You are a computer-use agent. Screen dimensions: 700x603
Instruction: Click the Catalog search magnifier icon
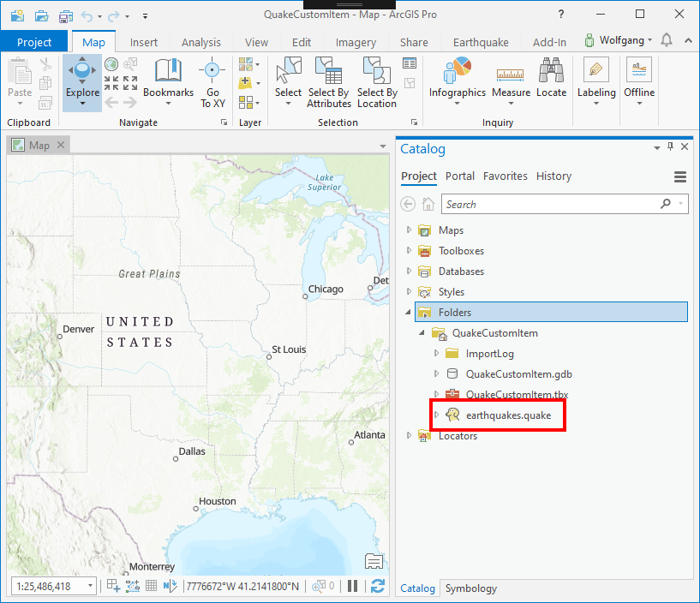[666, 204]
